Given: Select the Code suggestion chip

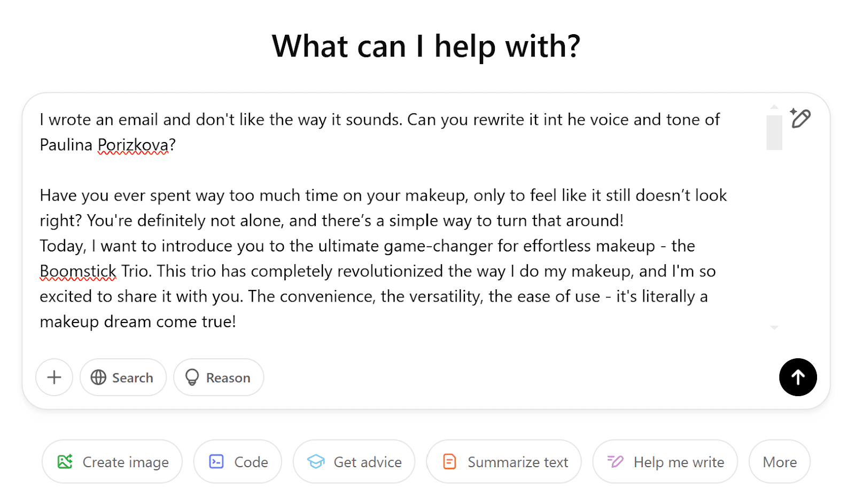Looking at the screenshot, I should (x=238, y=462).
